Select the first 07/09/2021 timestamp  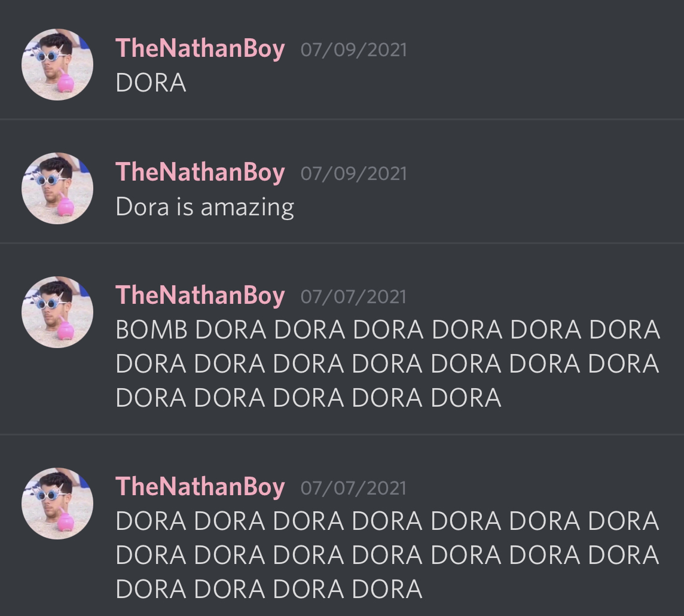[x=353, y=50]
